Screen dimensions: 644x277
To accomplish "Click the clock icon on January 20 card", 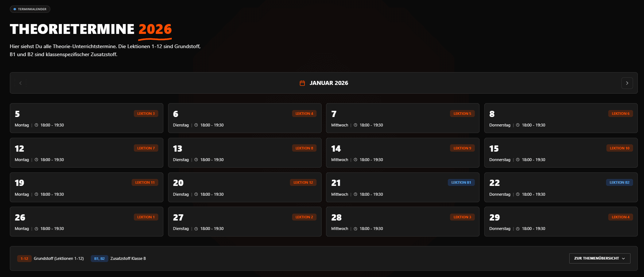I will click(196, 194).
